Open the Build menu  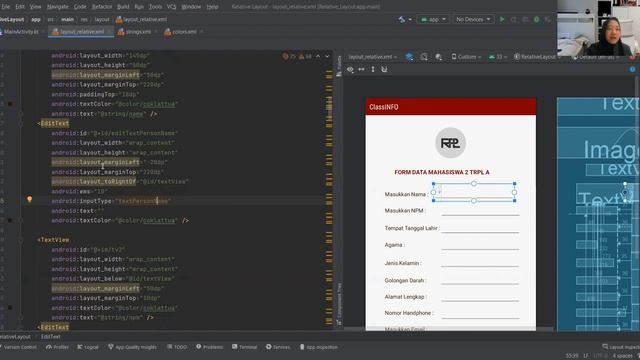[x=123, y=7]
